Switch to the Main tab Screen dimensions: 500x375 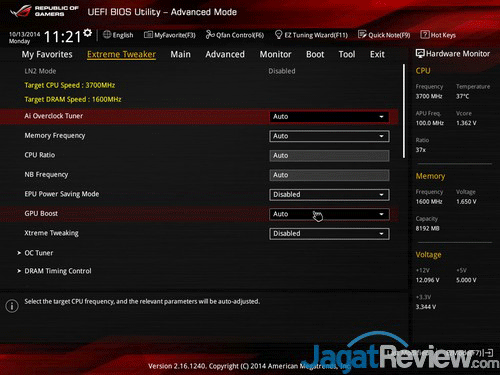(x=181, y=54)
